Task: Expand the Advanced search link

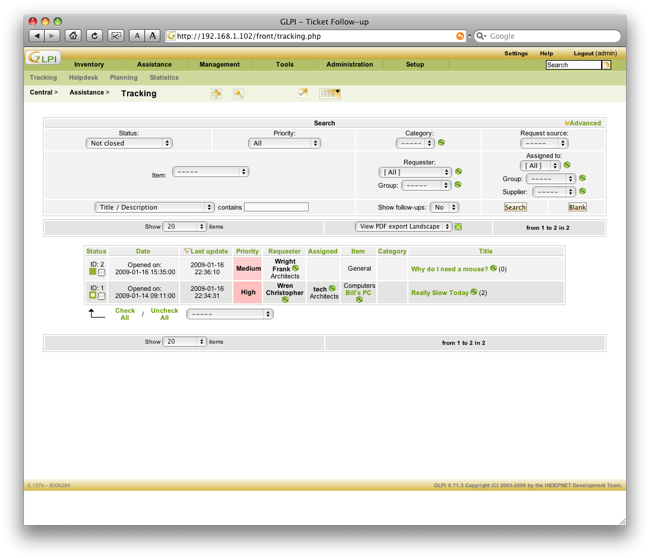Action: coord(582,123)
